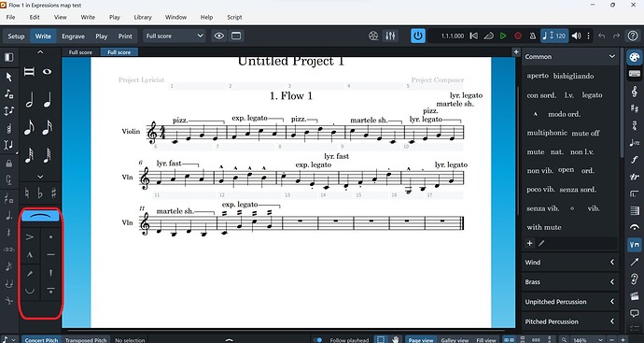644x343 pixels.
Task: Click the Play transport button
Action: click(503, 36)
